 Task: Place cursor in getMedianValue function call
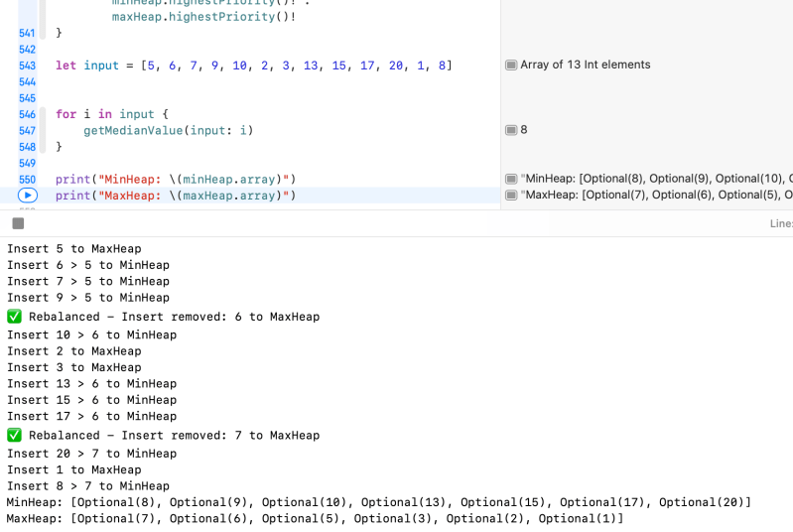[x=131, y=130]
